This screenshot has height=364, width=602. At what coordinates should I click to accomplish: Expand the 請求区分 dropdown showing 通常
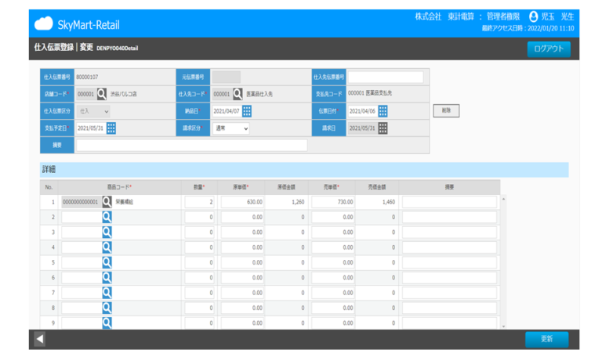[230, 128]
